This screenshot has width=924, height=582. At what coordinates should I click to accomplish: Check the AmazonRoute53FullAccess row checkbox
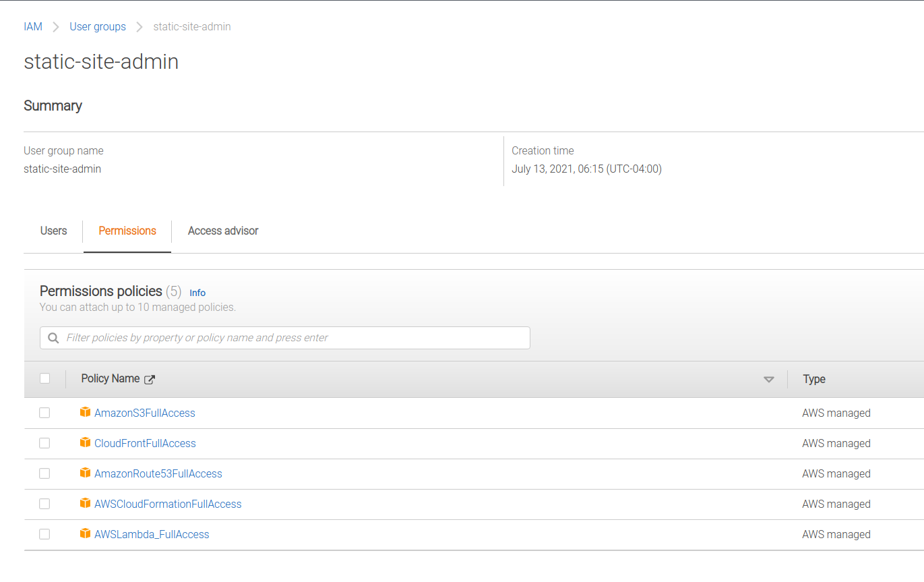pyautogui.click(x=44, y=473)
